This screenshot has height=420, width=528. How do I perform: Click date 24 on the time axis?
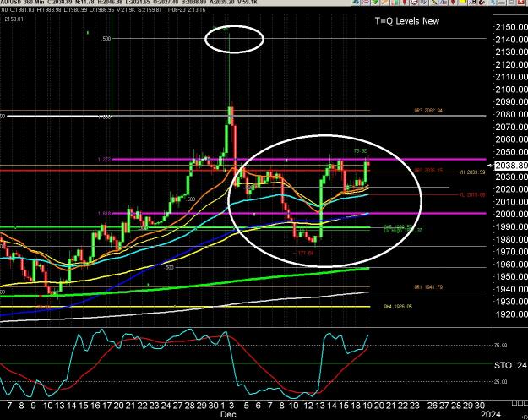coord(166,406)
